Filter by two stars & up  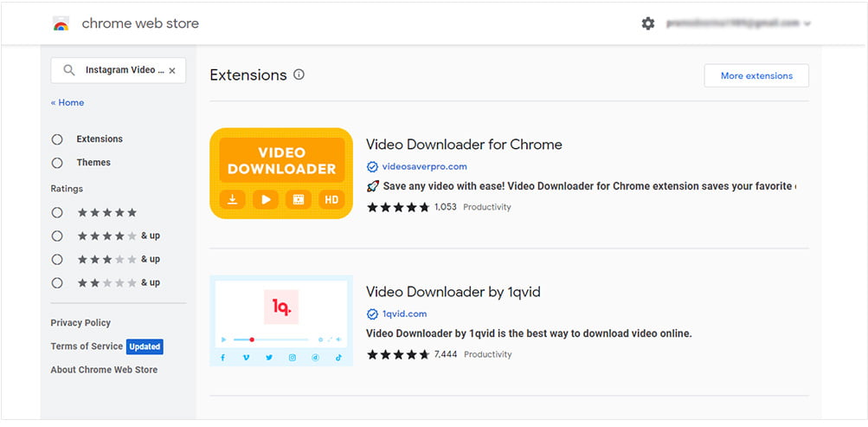[57, 283]
